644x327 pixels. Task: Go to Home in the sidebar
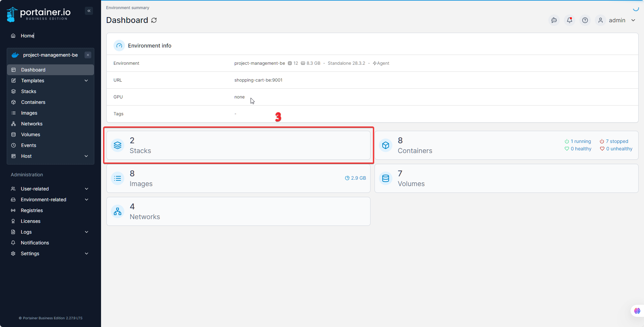pyautogui.click(x=51, y=36)
